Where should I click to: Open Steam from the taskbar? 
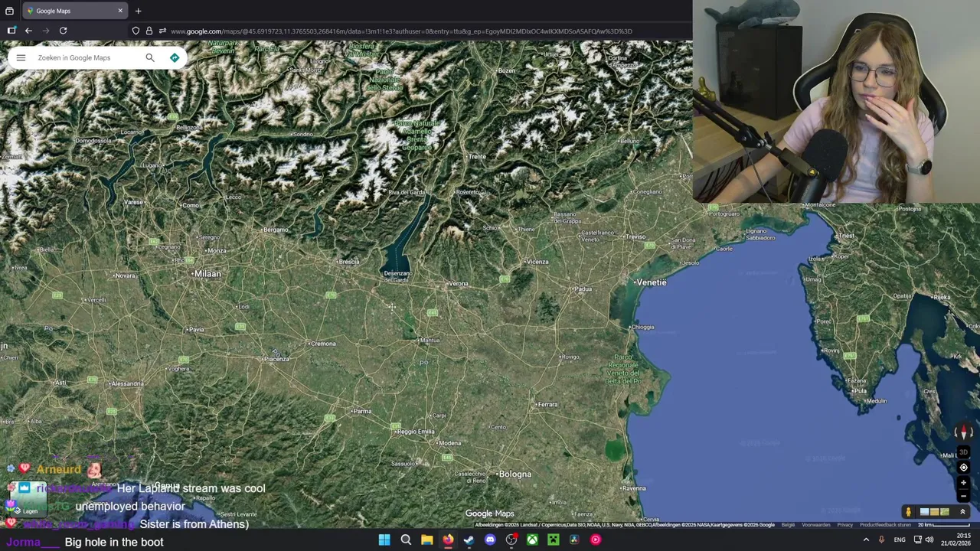pyautogui.click(x=469, y=540)
